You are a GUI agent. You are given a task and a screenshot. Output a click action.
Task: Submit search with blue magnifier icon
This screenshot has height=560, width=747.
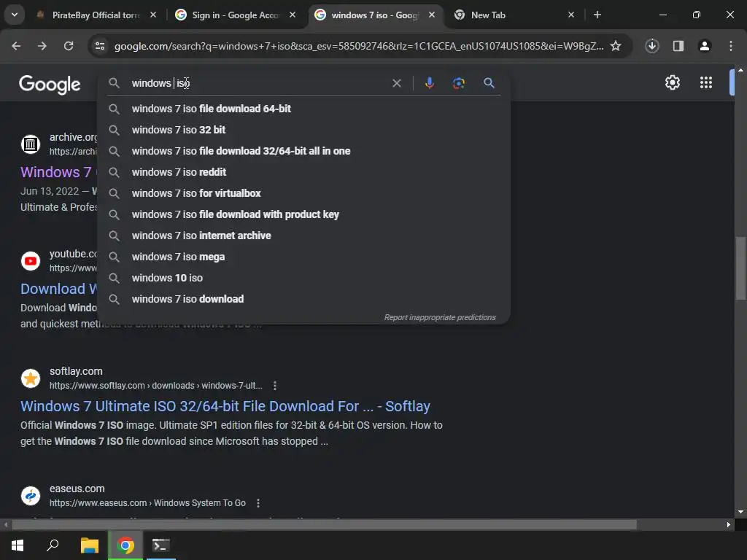(x=489, y=83)
